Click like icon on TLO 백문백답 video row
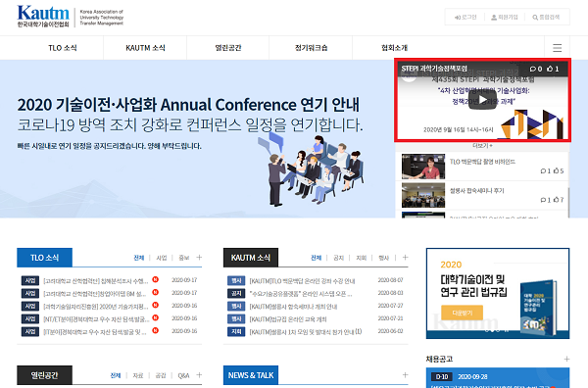 pos(556,170)
